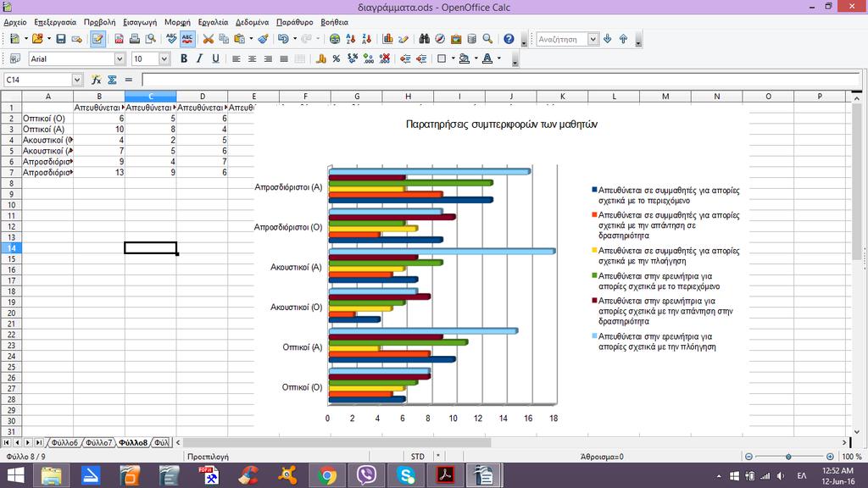Viewport: 868px width, 488px height.
Task: Click the Zoom magnifier icon
Action: pyautogui.click(x=487, y=39)
